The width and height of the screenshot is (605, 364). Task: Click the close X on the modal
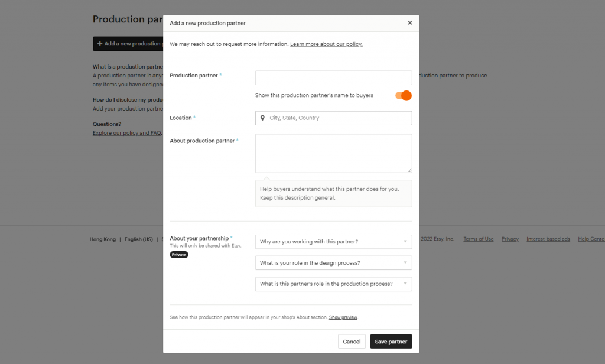[410, 22]
